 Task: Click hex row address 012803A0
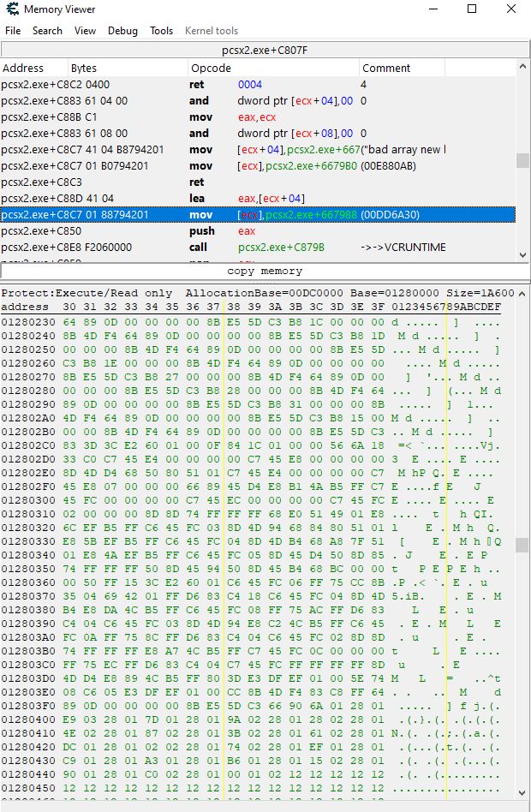pyautogui.click(x=28, y=637)
